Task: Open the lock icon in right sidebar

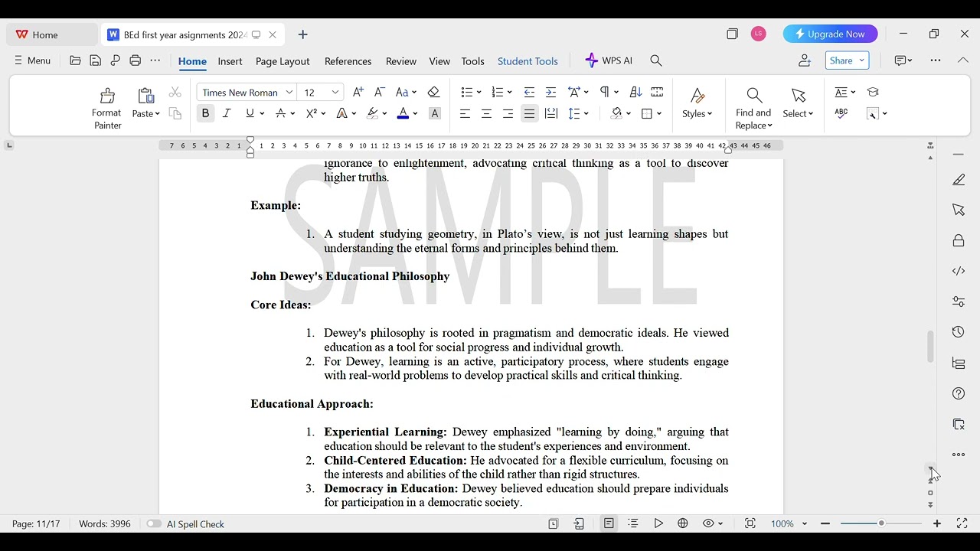Action: click(x=959, y=240)
